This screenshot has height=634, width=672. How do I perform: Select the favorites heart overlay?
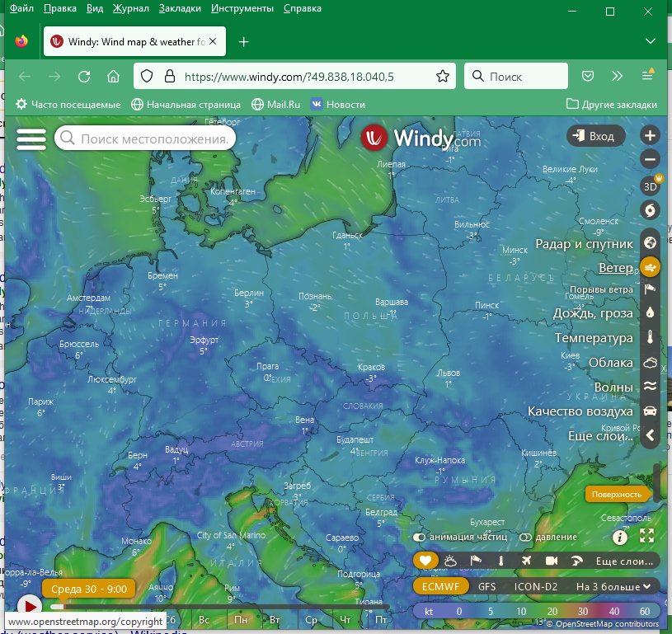pos(425,561)
